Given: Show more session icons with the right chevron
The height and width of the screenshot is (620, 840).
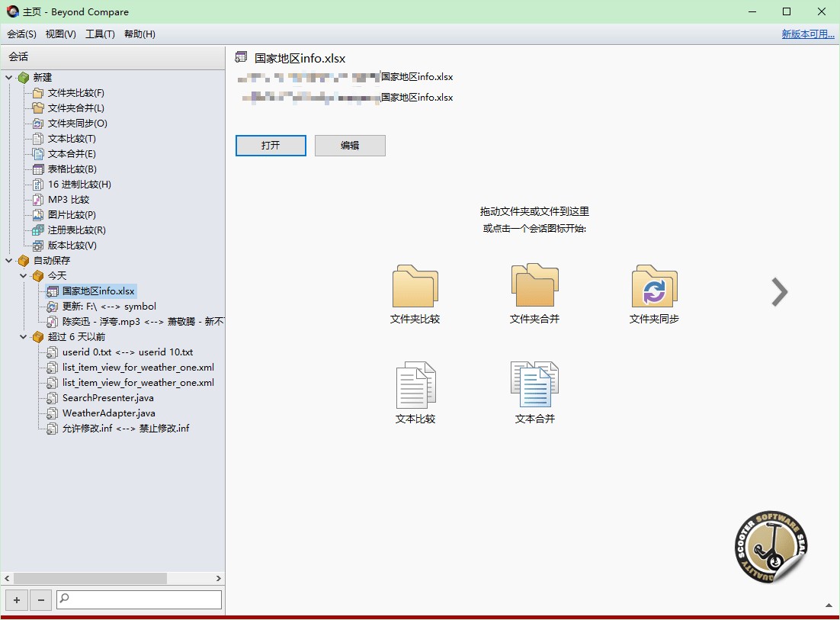Looking at the screenshot, I should coord(780,292).
